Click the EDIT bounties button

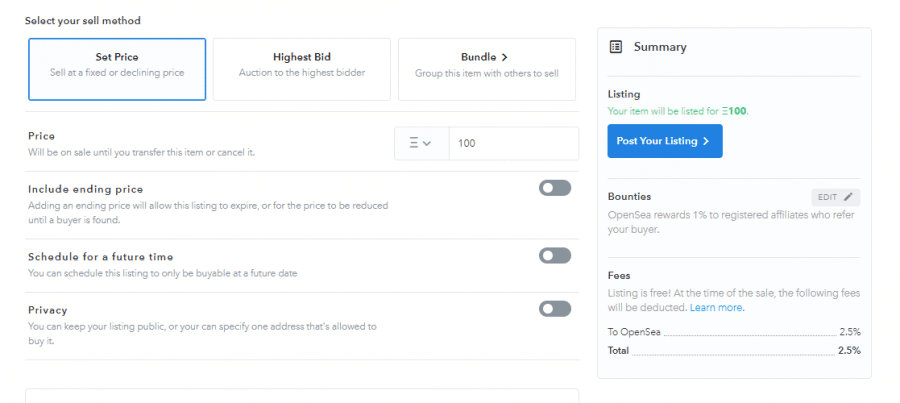point(835,197)
